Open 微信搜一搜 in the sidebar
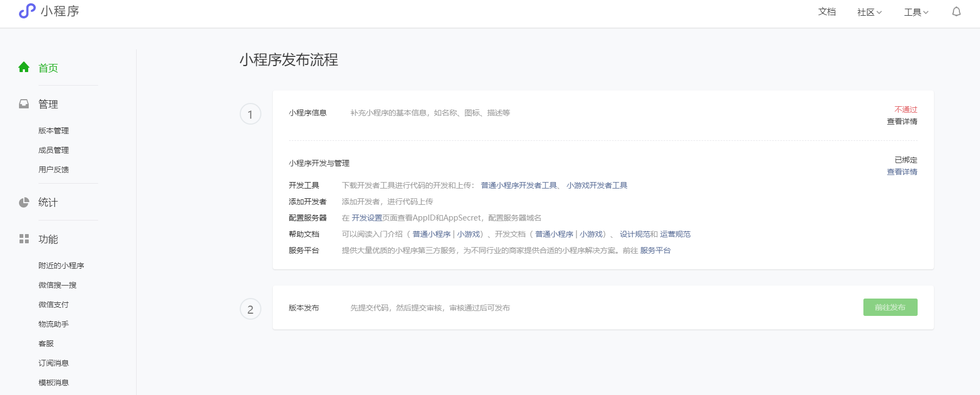 tap(57, 285)
